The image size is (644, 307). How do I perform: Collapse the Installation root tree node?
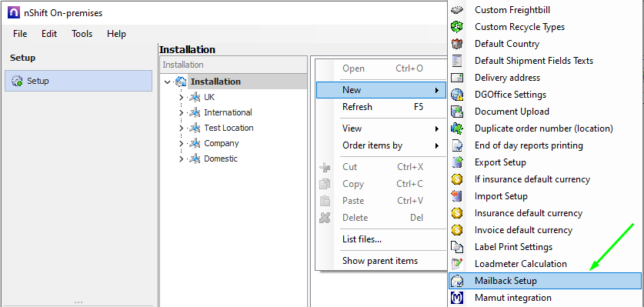point(167,82)
